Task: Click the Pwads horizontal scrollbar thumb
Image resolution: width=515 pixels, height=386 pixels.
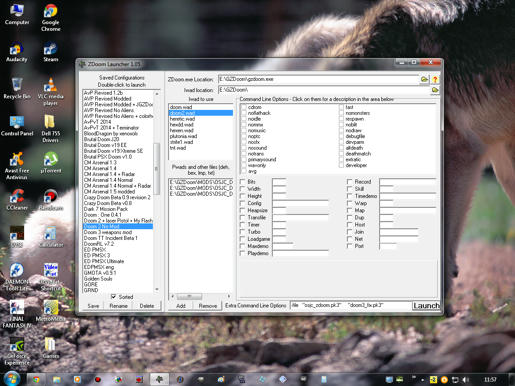Action: 189,296
